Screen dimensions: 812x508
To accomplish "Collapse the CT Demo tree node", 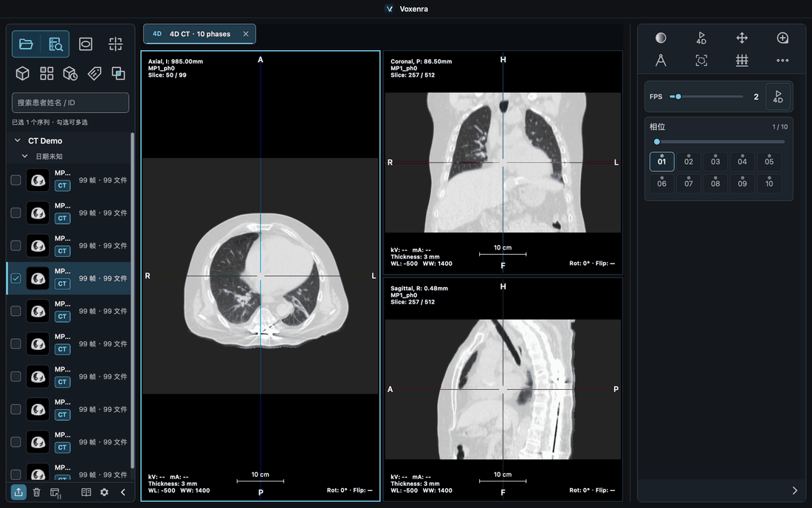I will point(17,140).
